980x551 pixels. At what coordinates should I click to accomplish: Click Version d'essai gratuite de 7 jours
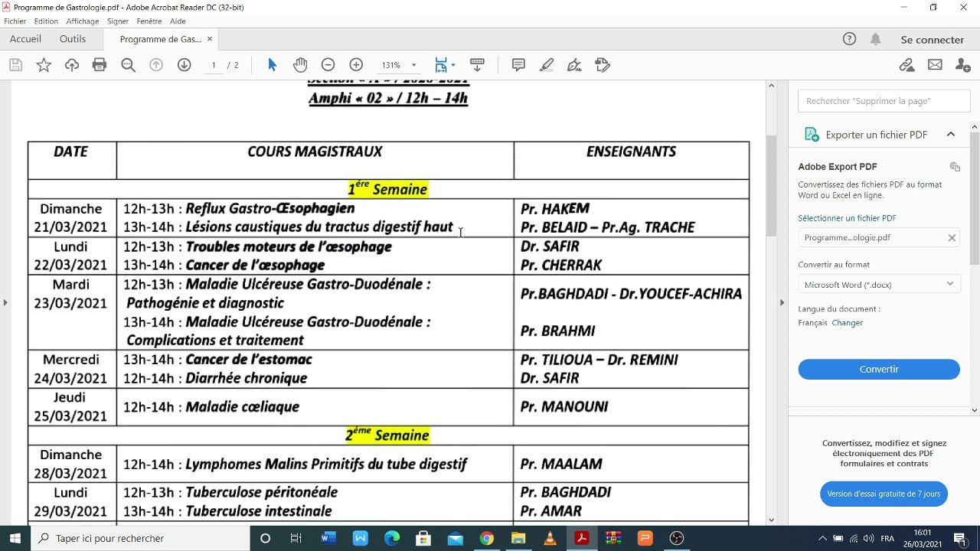[x=884, y=494]
